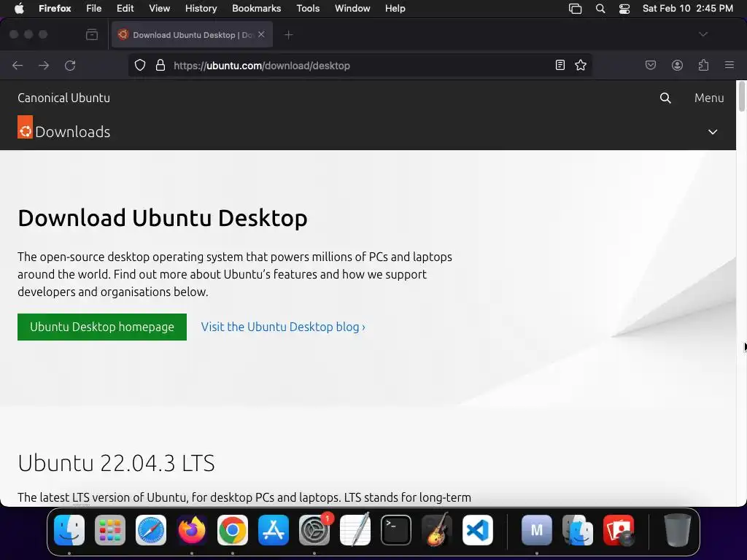Close the Download Ubuntu Desktop tab

coord(261,34)
